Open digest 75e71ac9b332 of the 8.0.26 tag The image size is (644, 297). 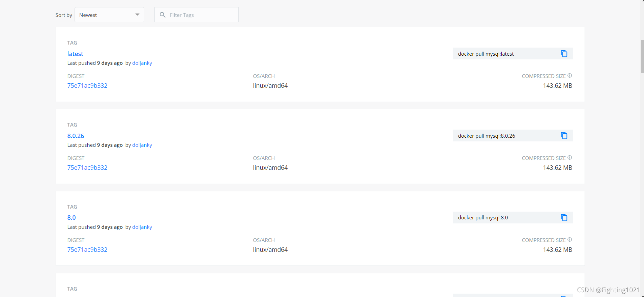(87, 168)
